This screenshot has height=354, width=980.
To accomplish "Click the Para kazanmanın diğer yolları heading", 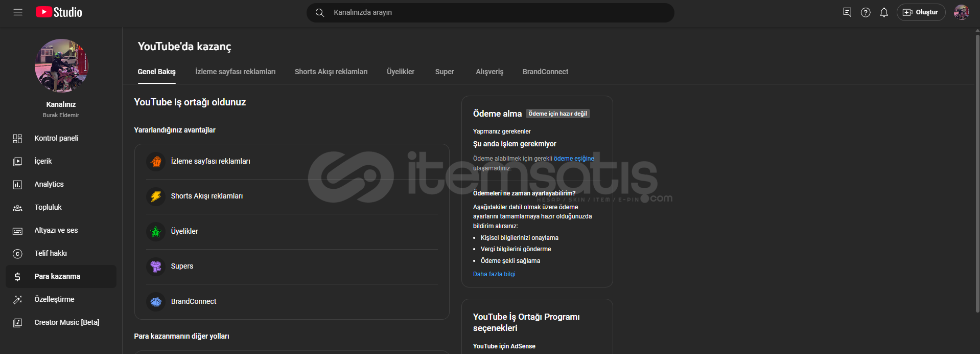I will pyautogui.click(x=181, y=336).
